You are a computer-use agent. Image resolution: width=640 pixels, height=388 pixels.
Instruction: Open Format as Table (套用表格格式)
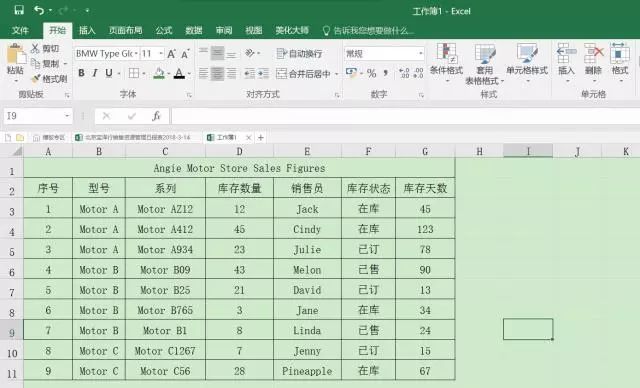[484, 64]
